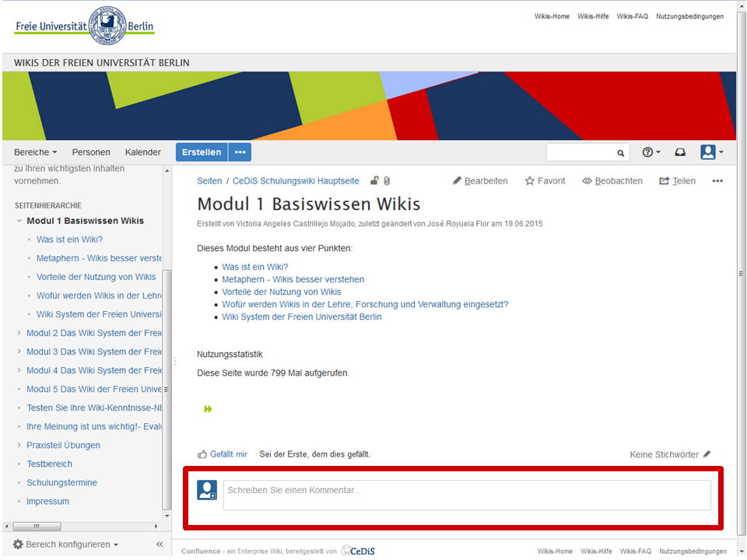Open Metaphern - Wikis besser verstehen content link

(x=293, y=279)
